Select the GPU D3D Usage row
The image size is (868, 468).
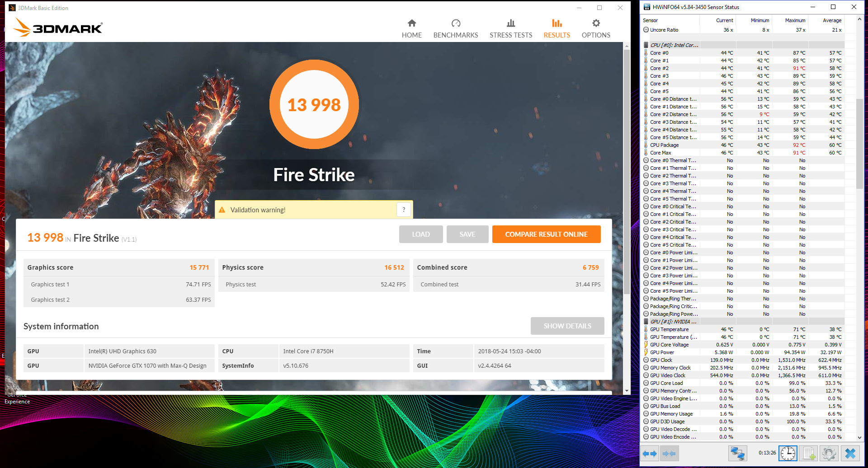(x=743, y=421)
